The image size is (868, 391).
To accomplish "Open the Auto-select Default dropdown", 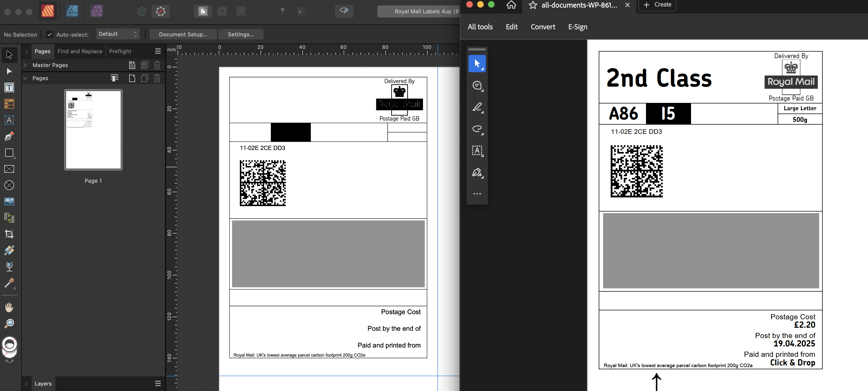I will pyautogui.click(x=118, y=34).
